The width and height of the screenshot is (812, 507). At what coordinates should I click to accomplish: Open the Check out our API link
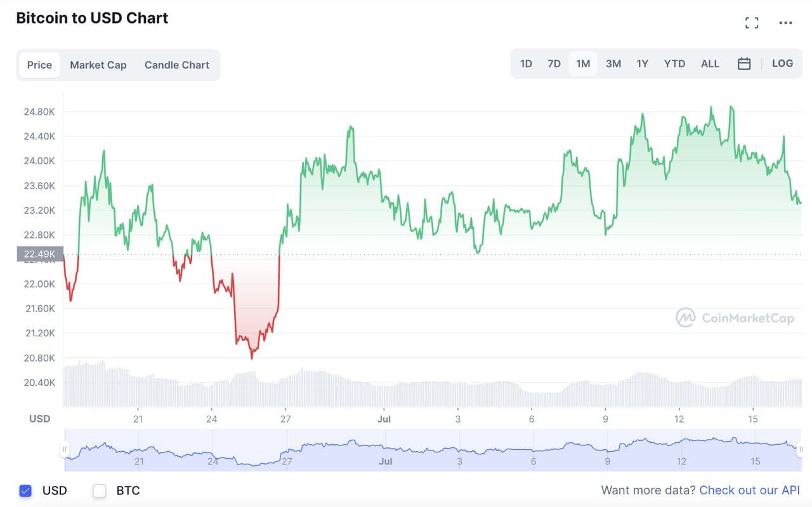click(x=749, y=490)
